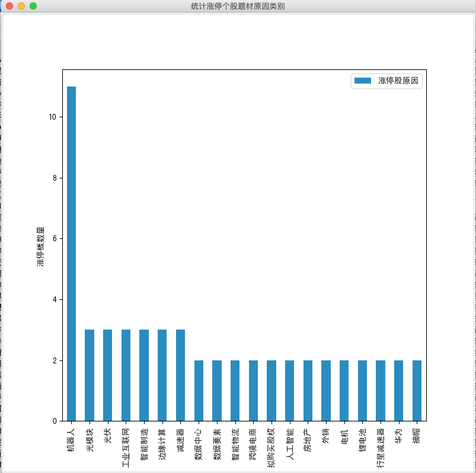Click the y-axis tick label 0

[55, 421]
